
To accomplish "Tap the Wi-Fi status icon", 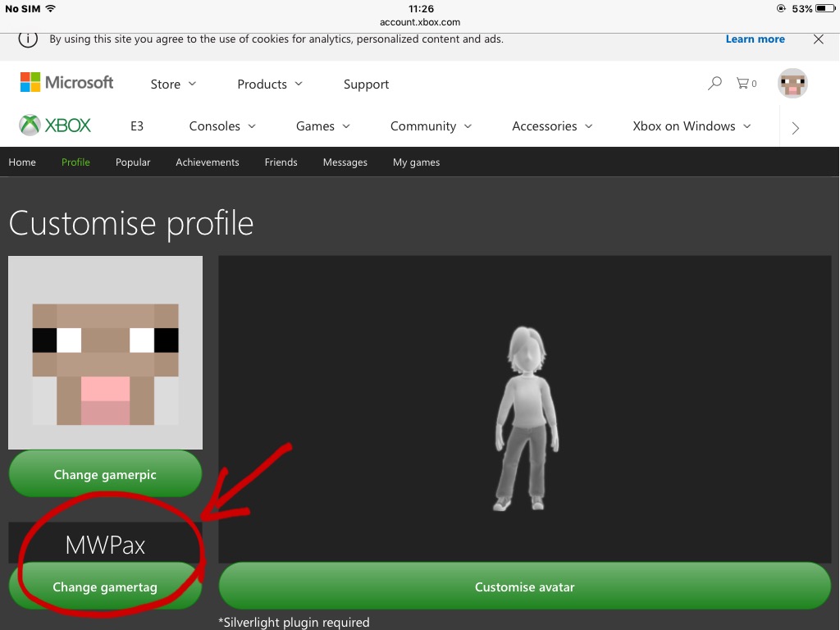I will tap(51, 8).
